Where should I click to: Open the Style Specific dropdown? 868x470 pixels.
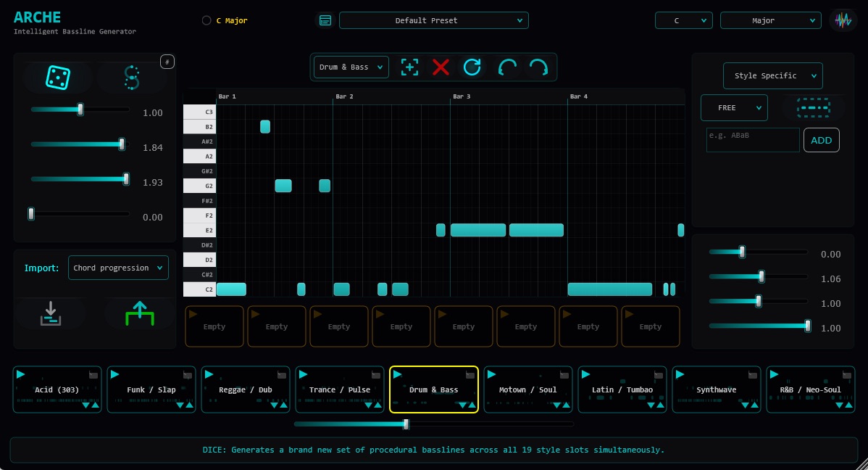(x=773, y=76)
